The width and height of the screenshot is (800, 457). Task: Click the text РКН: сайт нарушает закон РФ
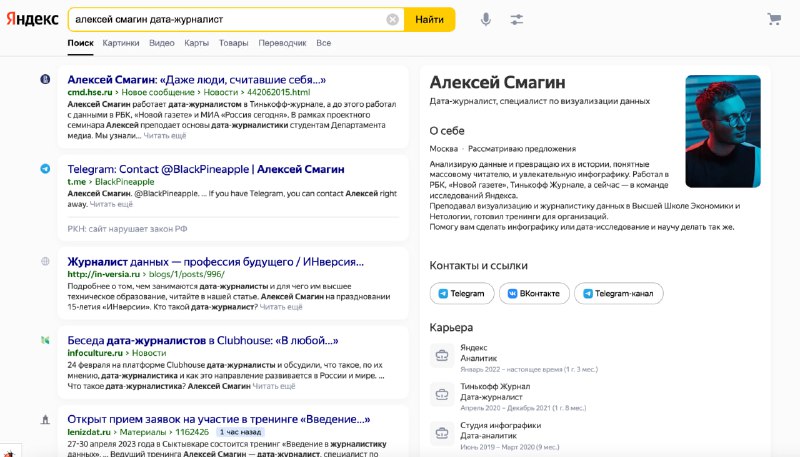[127, 229]
